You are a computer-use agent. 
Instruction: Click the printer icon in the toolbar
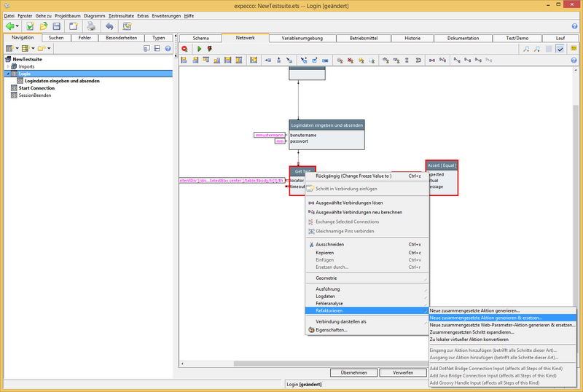[92, 26]
